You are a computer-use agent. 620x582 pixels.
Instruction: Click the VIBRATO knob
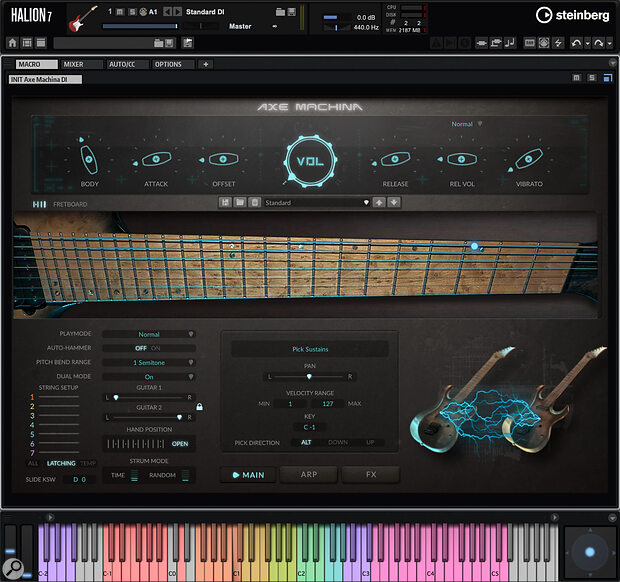(x=529, y=159)
